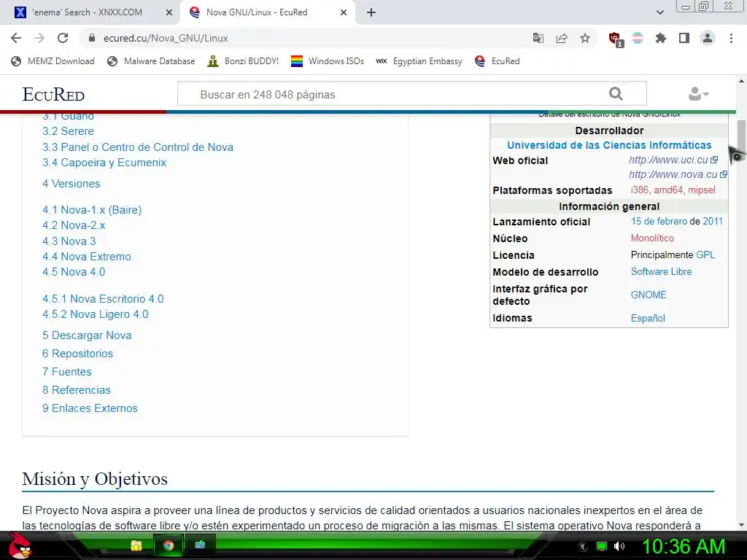Open the tab search chevron

pos(659,12)
